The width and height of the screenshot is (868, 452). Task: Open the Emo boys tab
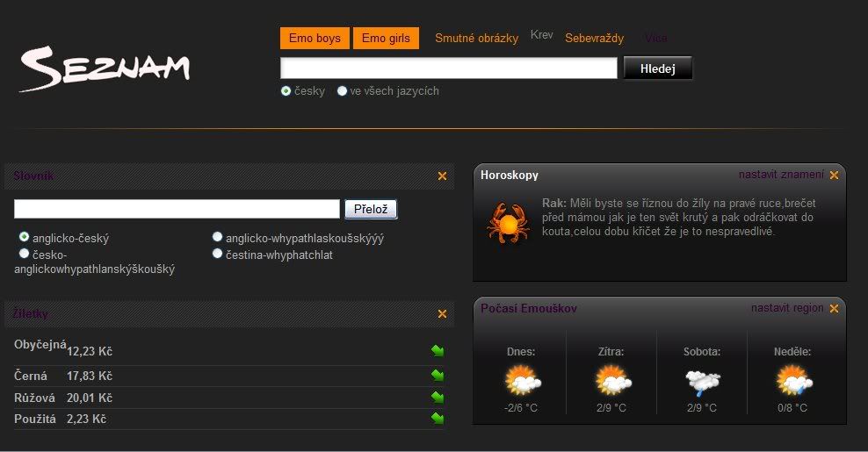315,39
